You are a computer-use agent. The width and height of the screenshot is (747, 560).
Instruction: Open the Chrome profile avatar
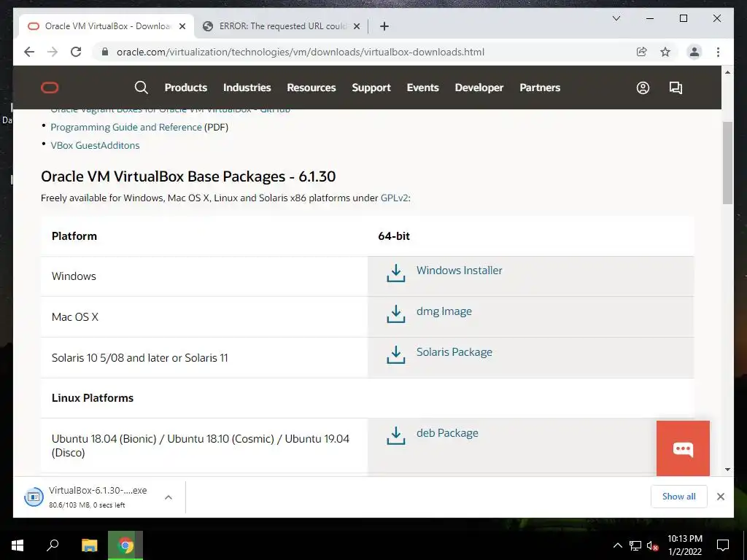[x=694, y=52]
